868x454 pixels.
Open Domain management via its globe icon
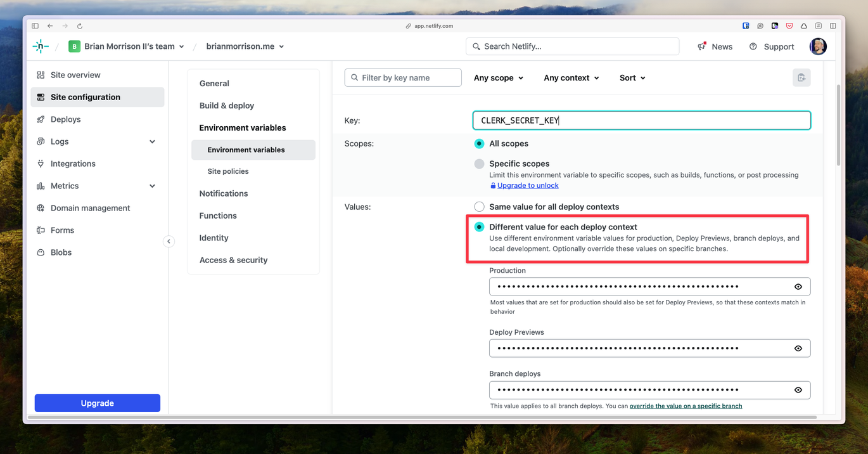pyautogui.click(x=41, y=208)
